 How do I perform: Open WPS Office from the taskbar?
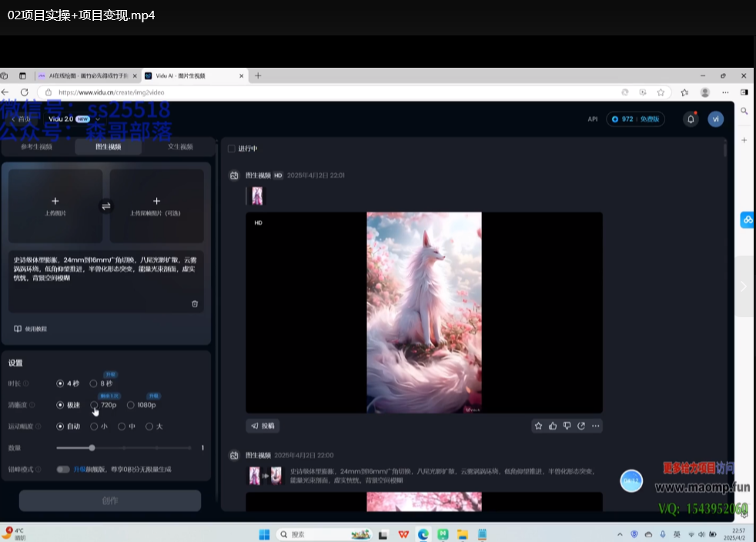(x=403, y=534)
